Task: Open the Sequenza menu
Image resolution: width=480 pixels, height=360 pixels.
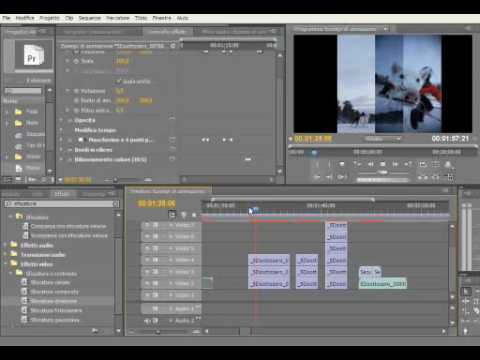Action: (90, 18)
